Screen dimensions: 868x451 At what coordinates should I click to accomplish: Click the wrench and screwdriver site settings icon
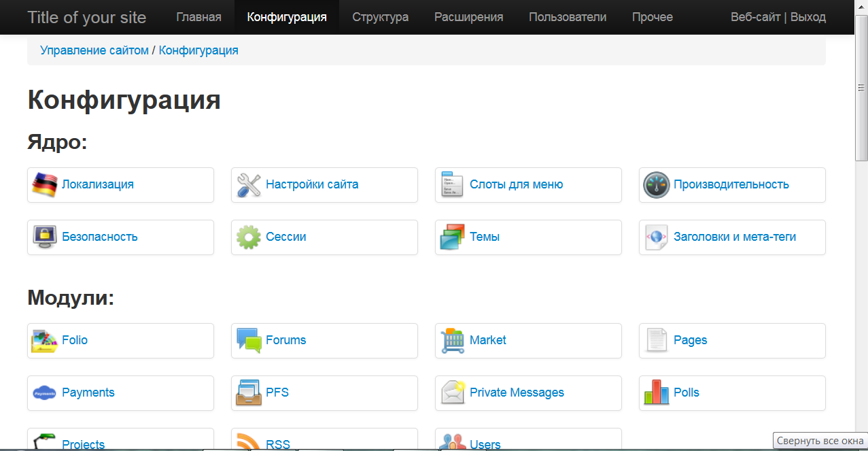pyautogui.click(x=249, y=185)
